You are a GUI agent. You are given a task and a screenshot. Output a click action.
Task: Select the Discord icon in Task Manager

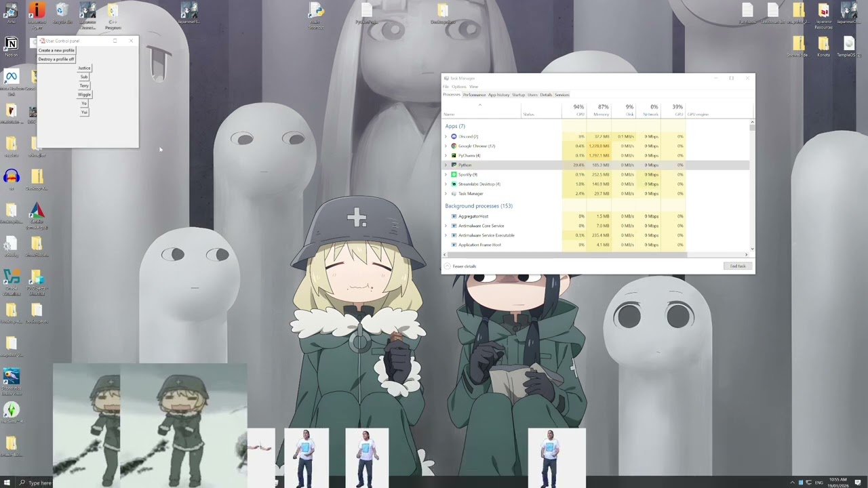point(454,136)
